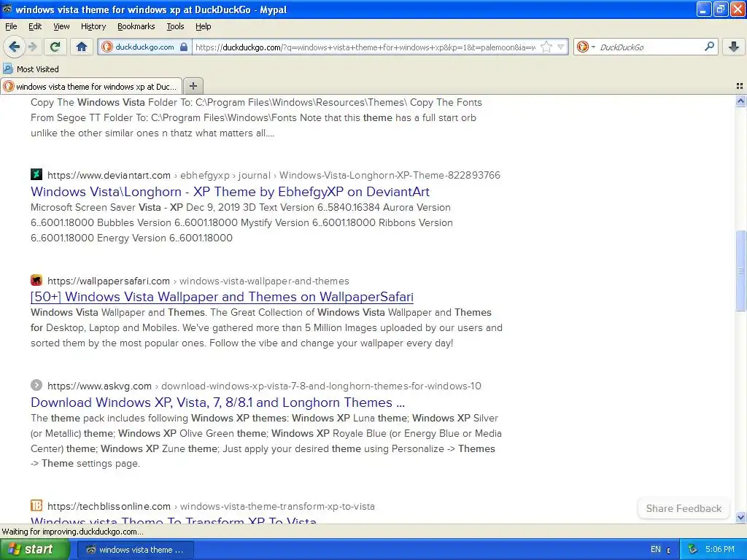
Task: Click the Mypal raccoon title bar icon
Action: tap(7, 9)
